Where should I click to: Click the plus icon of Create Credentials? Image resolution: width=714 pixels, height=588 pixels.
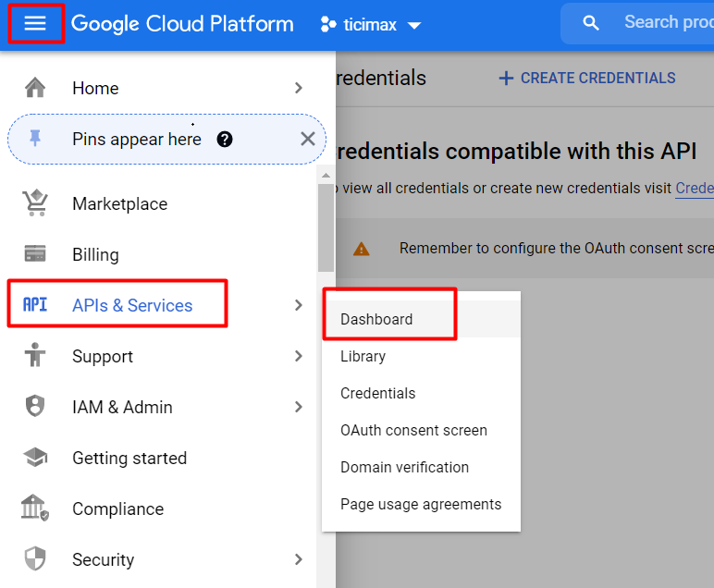[506, 79]
